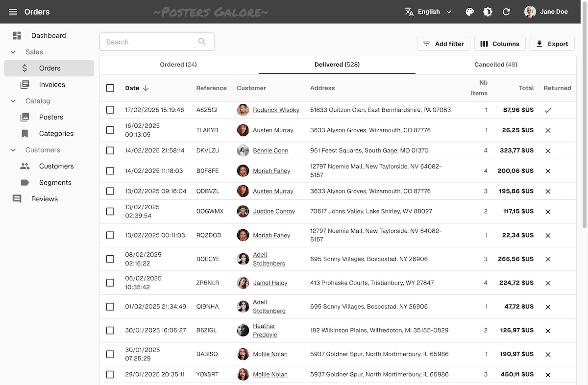Open customer link Roderick Wisoky
Screen dimensions: 588x385
276,110
